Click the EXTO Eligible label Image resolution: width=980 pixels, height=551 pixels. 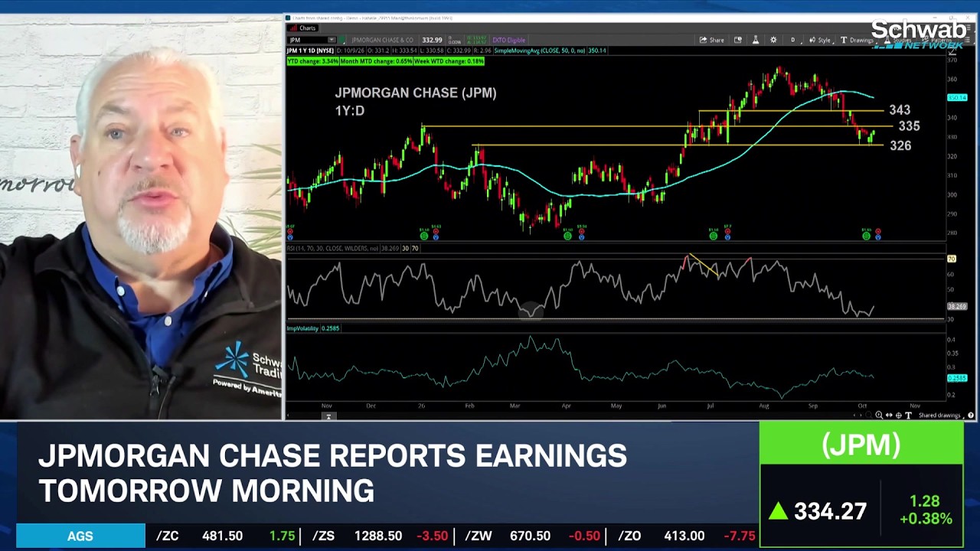point(508,40)
